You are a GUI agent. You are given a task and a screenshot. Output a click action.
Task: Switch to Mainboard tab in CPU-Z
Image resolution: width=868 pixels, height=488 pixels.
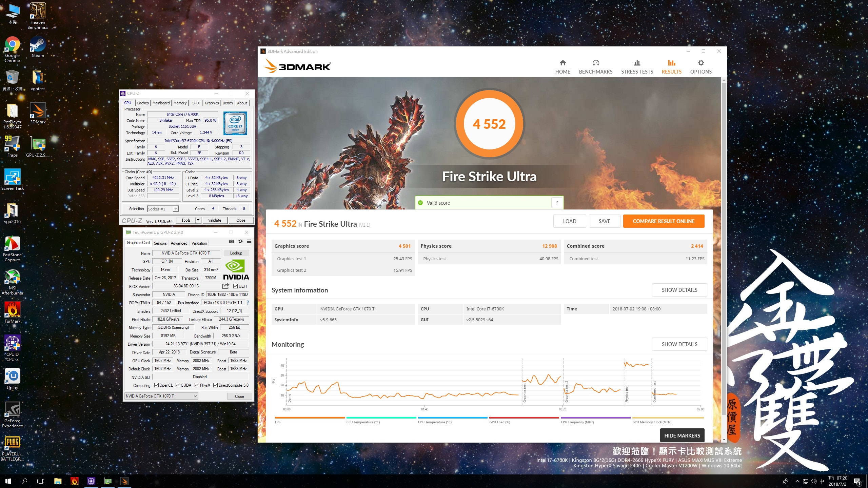tap(161, 103)
